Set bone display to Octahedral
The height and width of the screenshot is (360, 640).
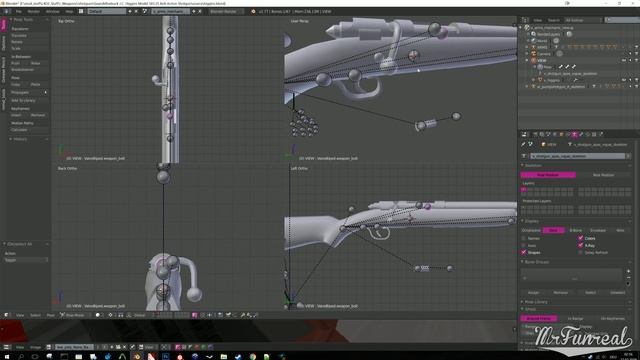coord(531,231)
